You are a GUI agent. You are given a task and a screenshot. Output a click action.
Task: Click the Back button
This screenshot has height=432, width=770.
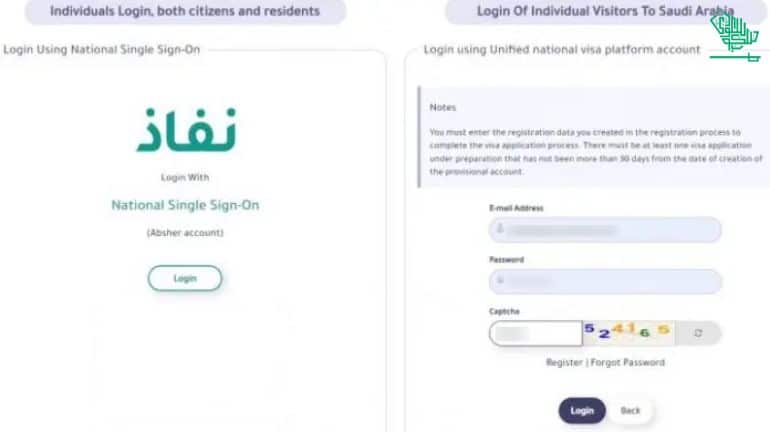click(630, 411)
